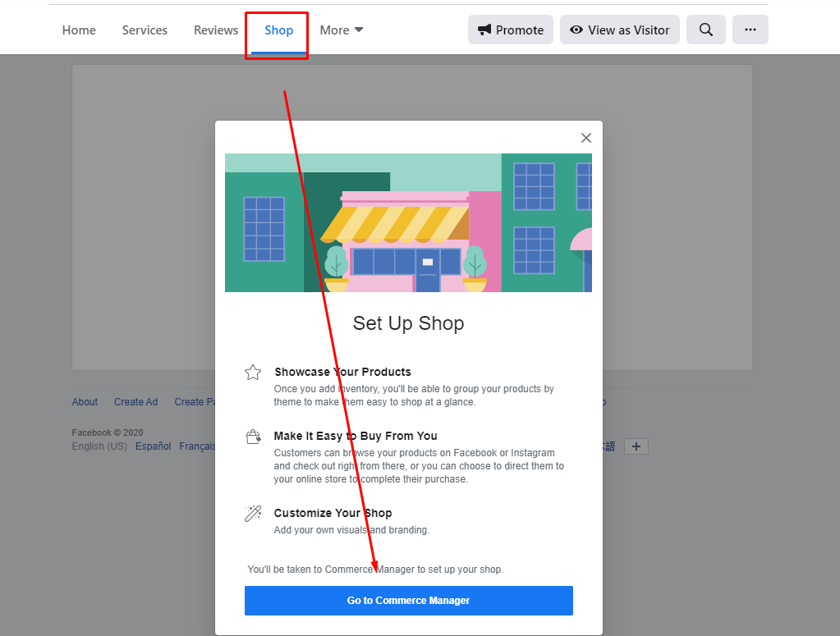Screen dimensions: 840x636
Task: Click the three-dot more options icon
Action: (x=750, y=30)
